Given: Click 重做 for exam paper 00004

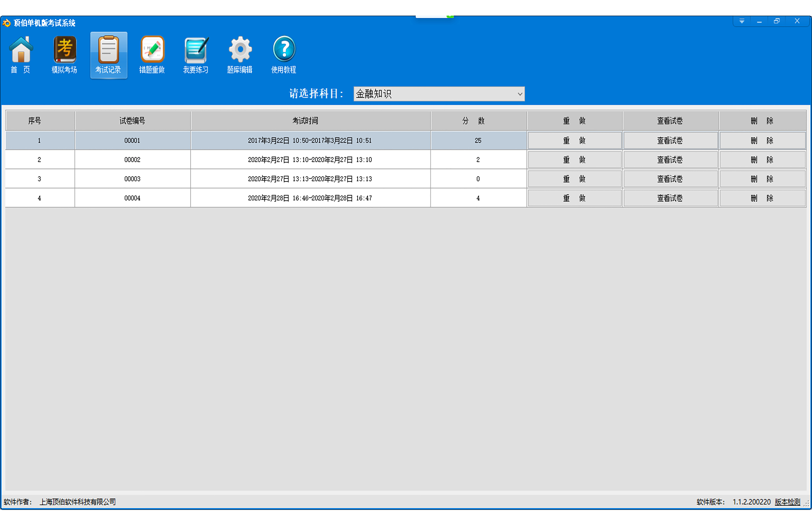Looking at the screenshot, I should (575, 198).
